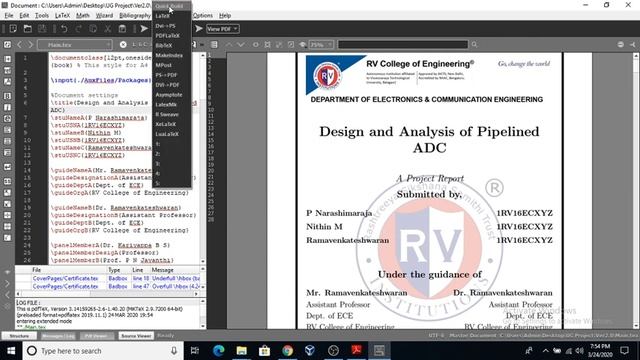Open the File menu
Image resolution: width=640 pixels, height=360 pixels.
9,16
